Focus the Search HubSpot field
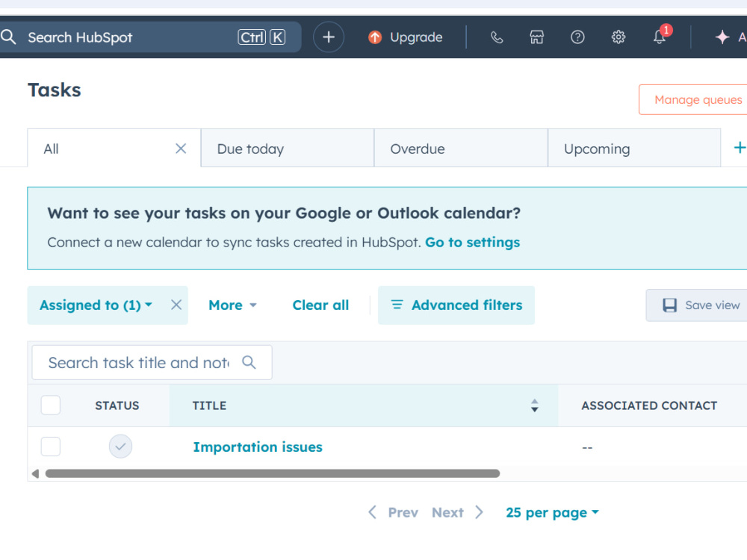The height and width of the screenshot is (560, 747). point(151,37)
